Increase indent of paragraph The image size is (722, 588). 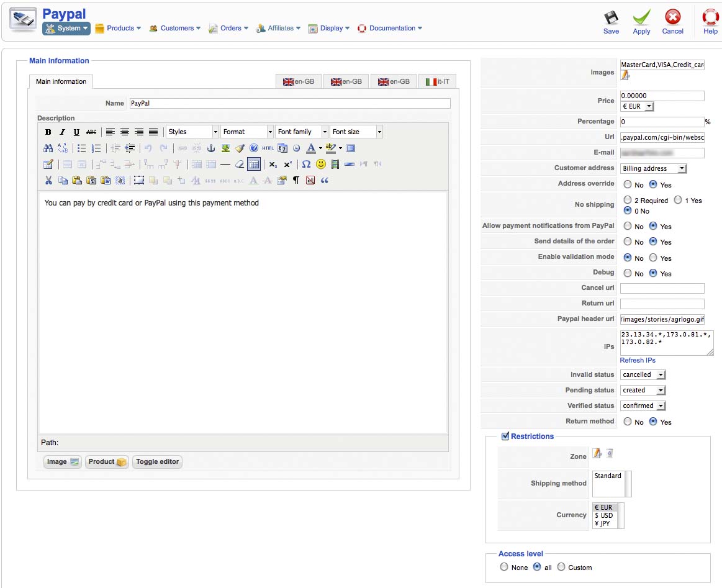click(130, 148)
